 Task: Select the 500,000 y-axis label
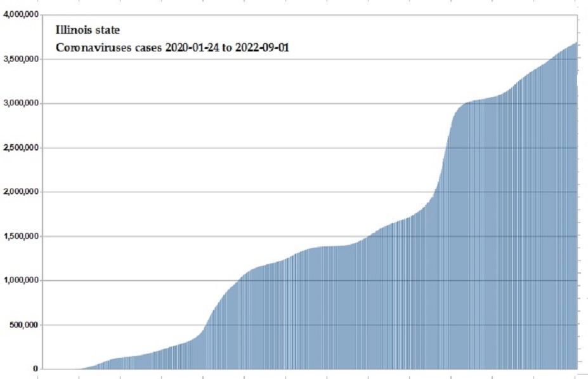[25, 325]
